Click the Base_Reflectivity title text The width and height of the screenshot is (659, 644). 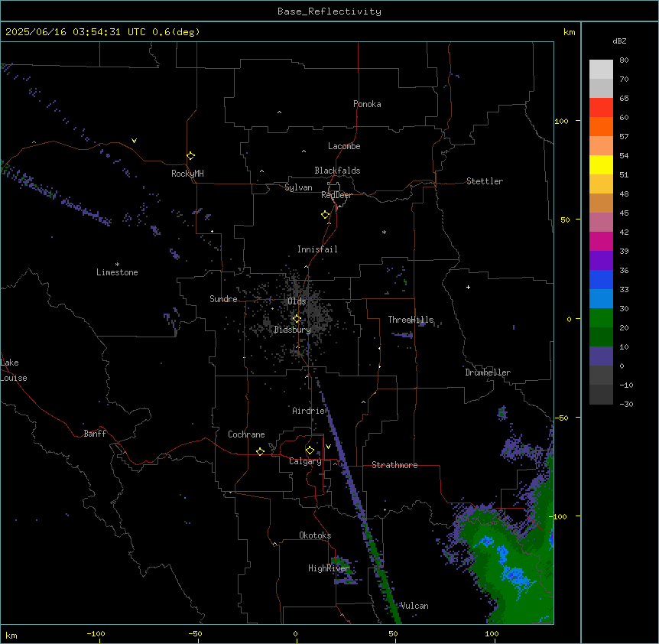(329, 11)
